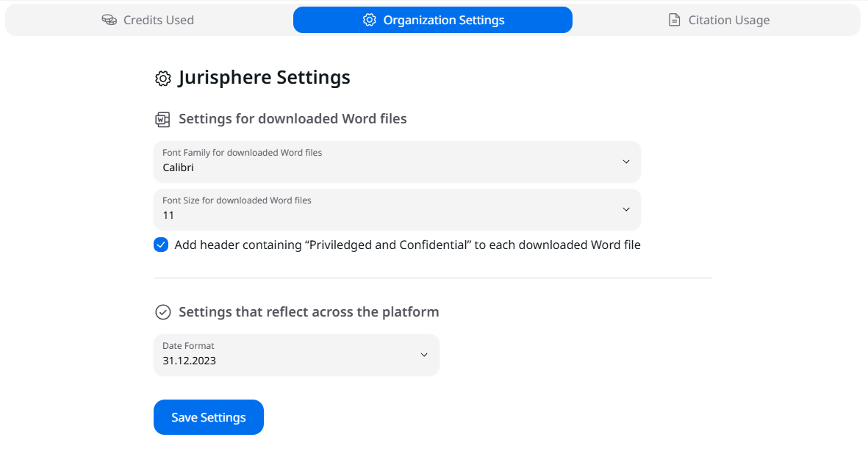Click the "Add header containing" checkbox label text
Image resolution: width=868 pixels, height=462 pixels.
click(x=407, y=245)
